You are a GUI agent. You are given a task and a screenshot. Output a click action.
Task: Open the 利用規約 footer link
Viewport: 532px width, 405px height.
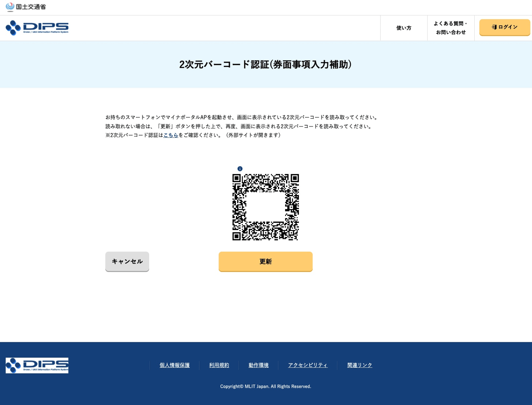(219, 365)
